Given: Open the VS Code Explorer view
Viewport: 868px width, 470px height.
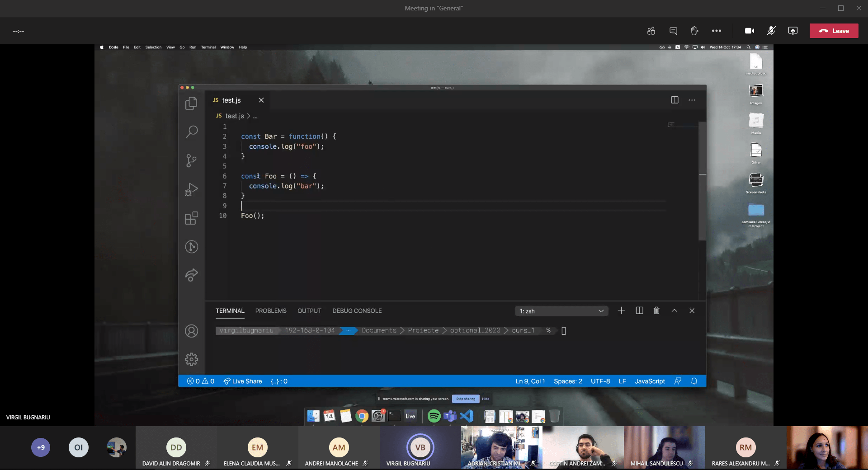Looking at the screenshot, I should tap(191, 103).
